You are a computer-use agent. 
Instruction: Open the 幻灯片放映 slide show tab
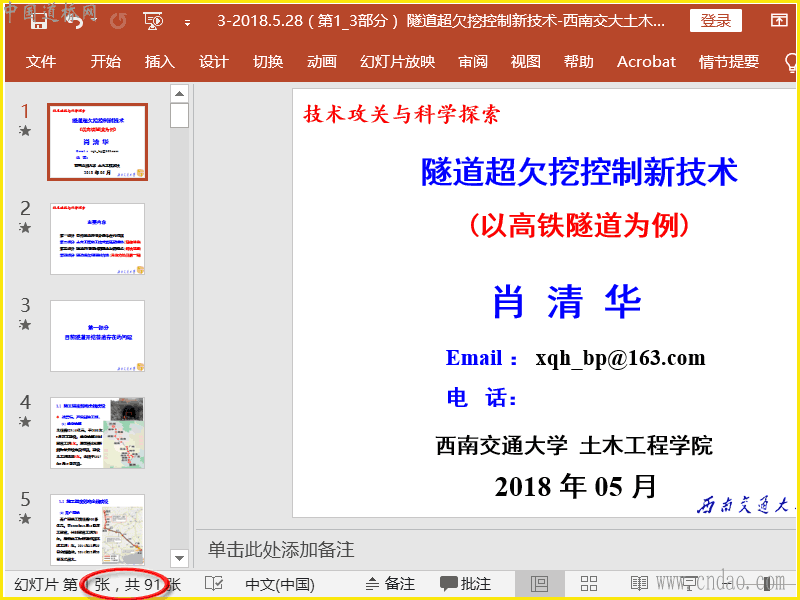click(x=397, y=62)
